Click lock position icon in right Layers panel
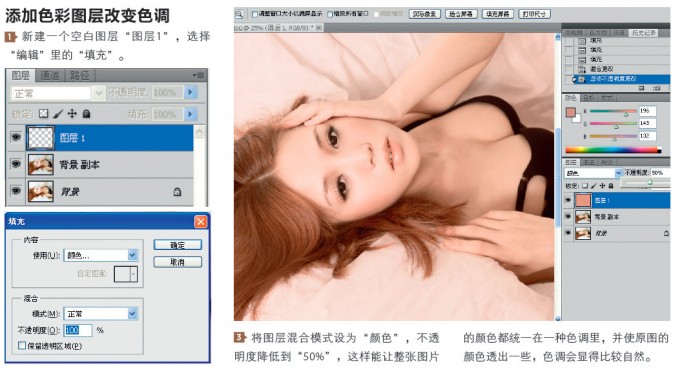The image size is (673, 368). tap(602, 186)
